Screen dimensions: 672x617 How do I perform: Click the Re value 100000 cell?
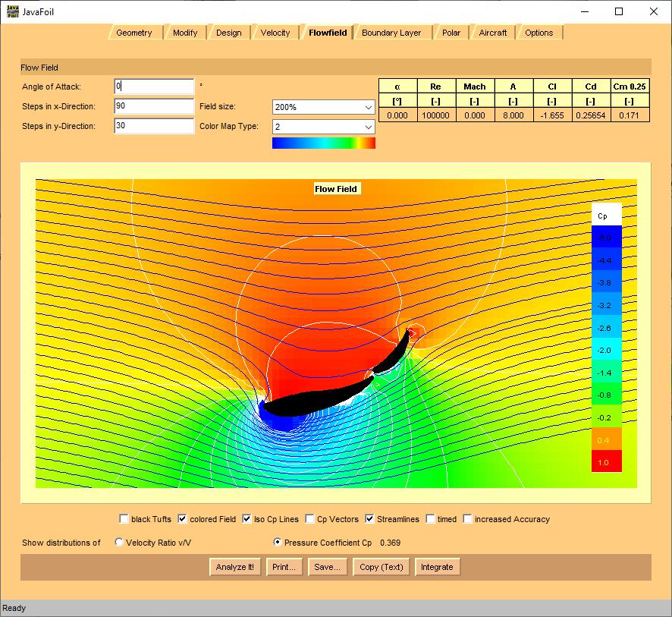point(436,115)
